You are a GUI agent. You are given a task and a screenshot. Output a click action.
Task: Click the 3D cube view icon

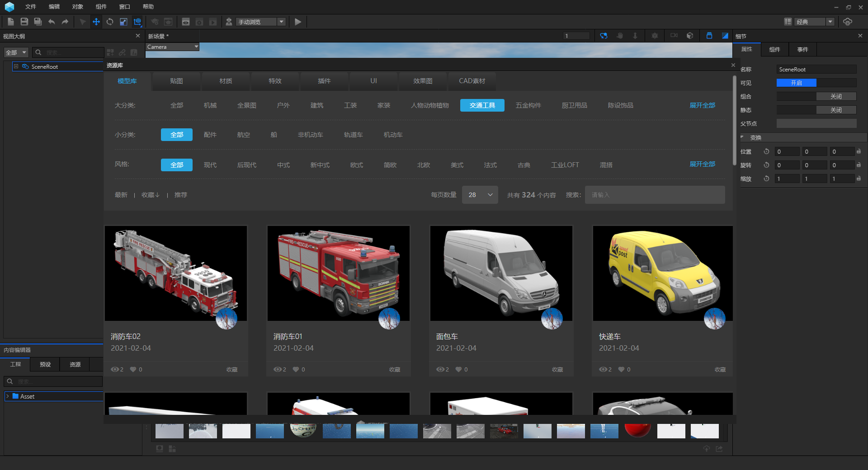[x=690, y=36]
